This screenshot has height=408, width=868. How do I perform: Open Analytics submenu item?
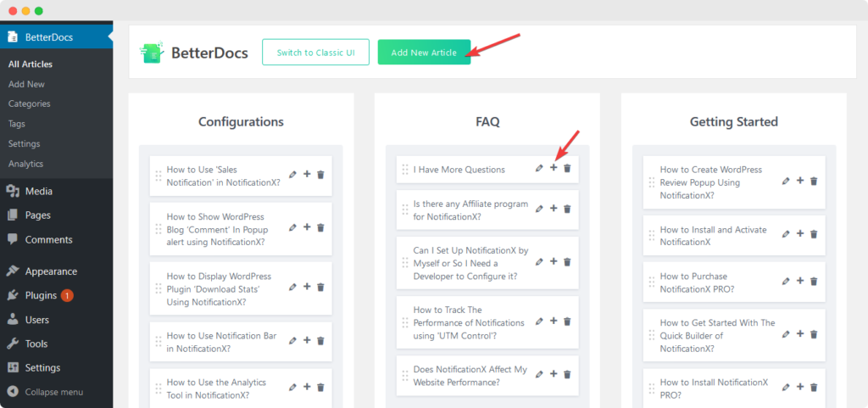click(x=26, y=164)
